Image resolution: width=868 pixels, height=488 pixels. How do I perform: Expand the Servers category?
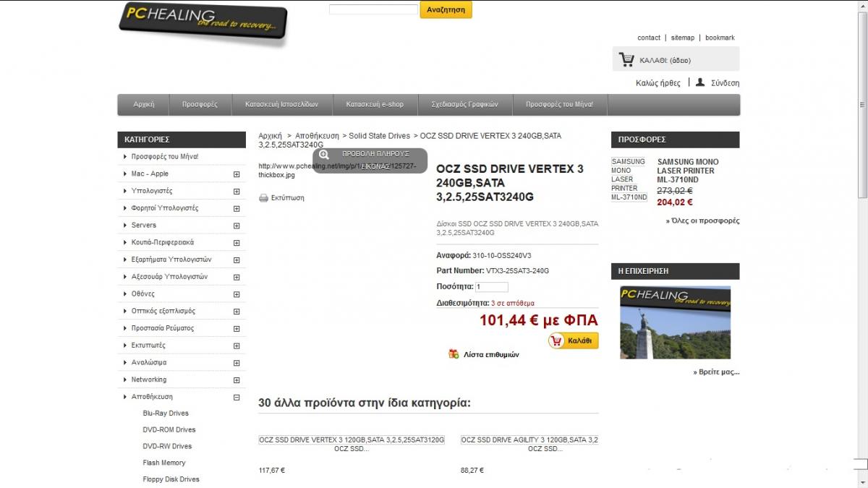click(237, 226)
